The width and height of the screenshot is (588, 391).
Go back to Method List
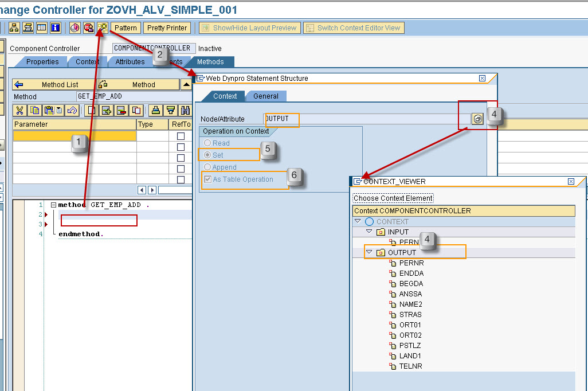coord(54,84)
